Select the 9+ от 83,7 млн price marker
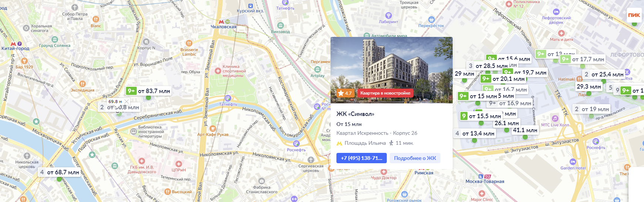This screenshot has height=202, width=644. point(149,91)
